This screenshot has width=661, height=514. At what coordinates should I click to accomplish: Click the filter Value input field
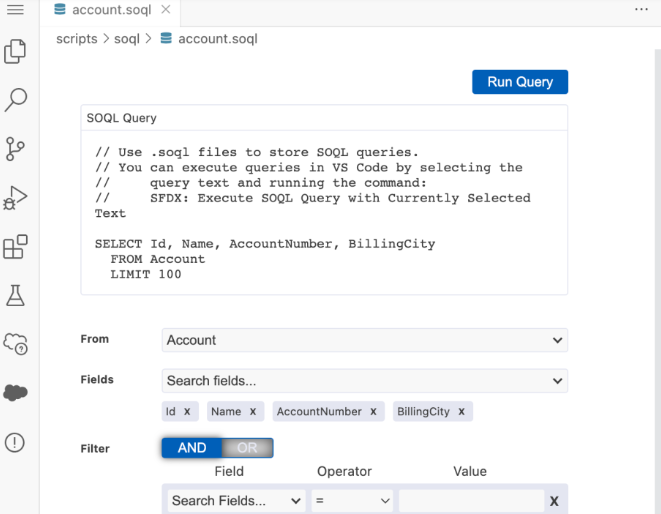[x=470, y=500]
